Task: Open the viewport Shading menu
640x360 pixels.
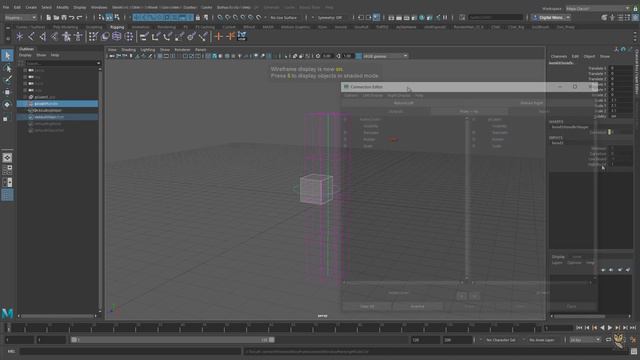Action: click(129, 49)
